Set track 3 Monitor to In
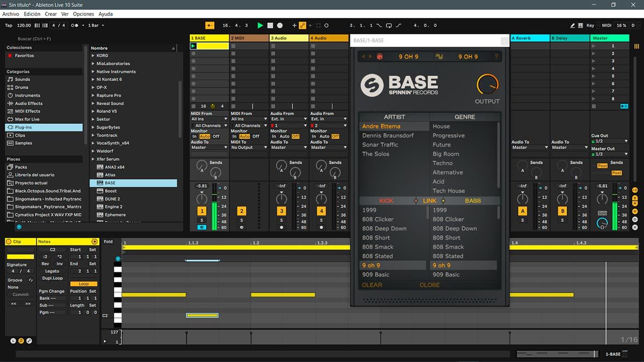The image size is (644, 362). 274,136
